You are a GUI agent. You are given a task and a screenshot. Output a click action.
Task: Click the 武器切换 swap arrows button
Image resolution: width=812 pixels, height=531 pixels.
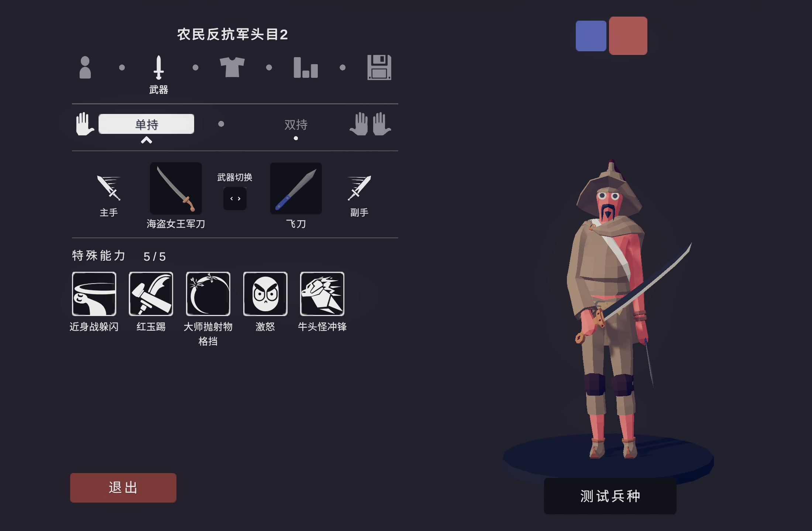[235, 198]
